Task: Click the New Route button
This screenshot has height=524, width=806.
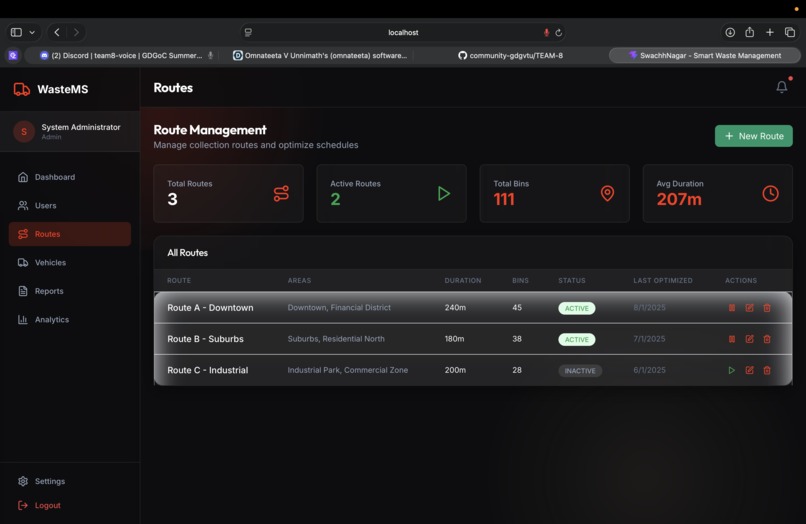Action: 754,136
